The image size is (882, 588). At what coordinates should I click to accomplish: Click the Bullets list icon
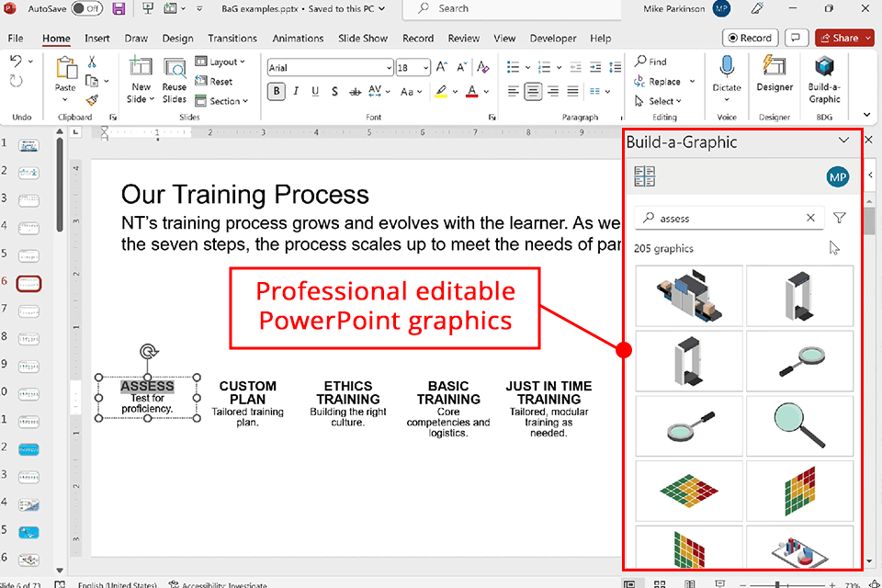point(513,67)
